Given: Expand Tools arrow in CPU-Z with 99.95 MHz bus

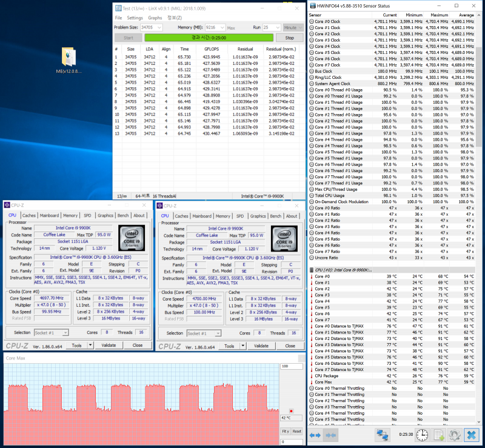Looking at the screenshot, I should point(90,346).
